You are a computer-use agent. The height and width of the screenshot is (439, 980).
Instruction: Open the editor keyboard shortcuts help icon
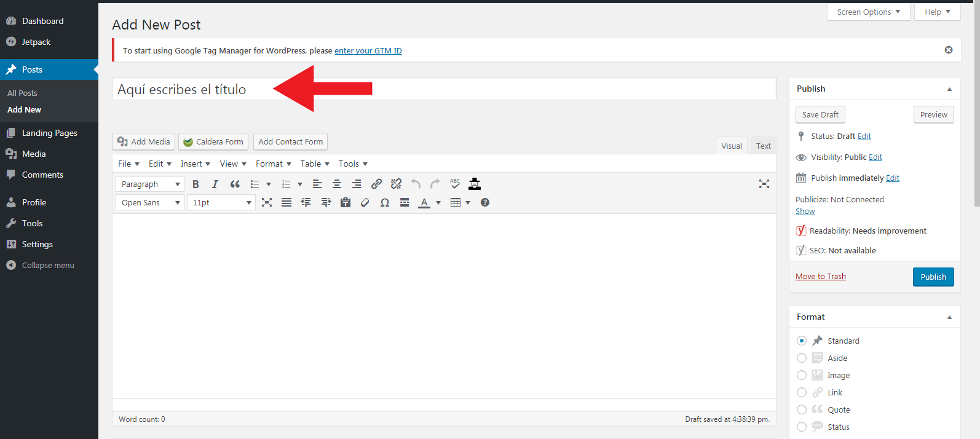click(x=485, y=202)
